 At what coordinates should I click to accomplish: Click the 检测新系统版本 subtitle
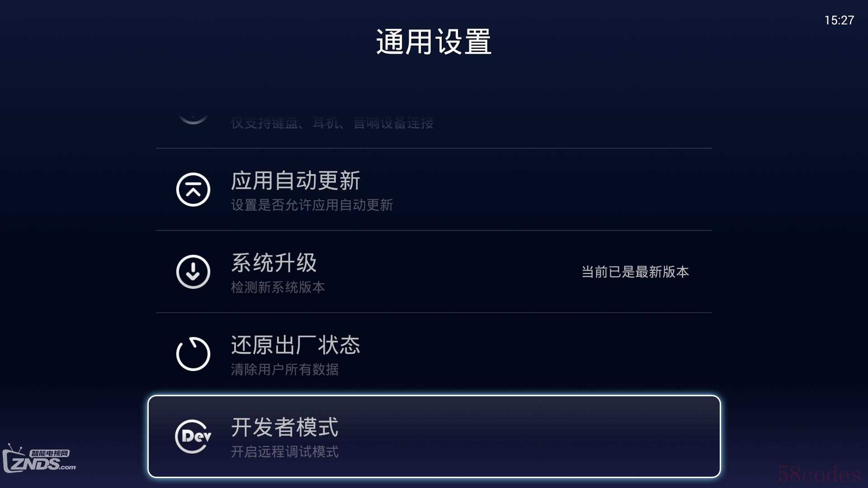tap(278, 287)
